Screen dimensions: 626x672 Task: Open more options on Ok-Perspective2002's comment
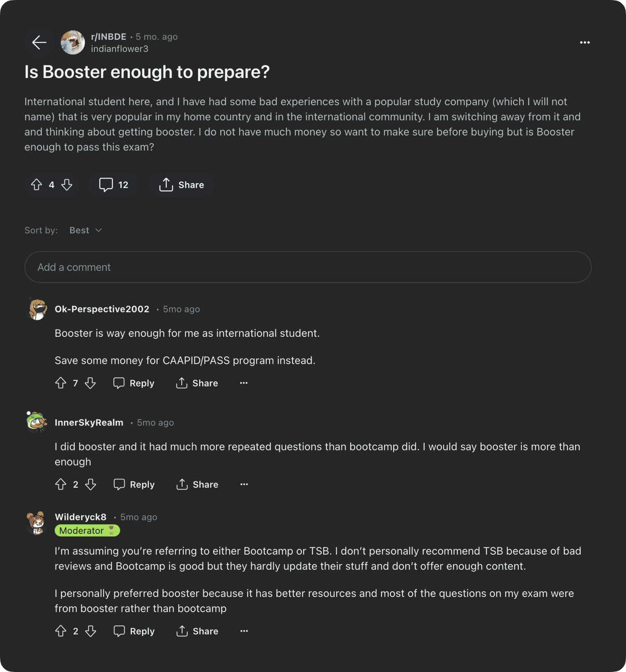[x=243, y=383]
